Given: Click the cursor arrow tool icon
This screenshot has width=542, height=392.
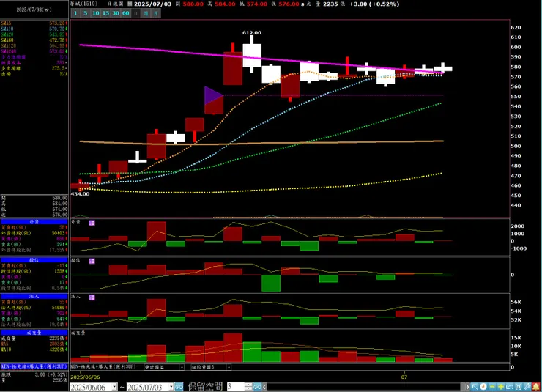Looking at the screenshot, I should [x=475, y=387].
